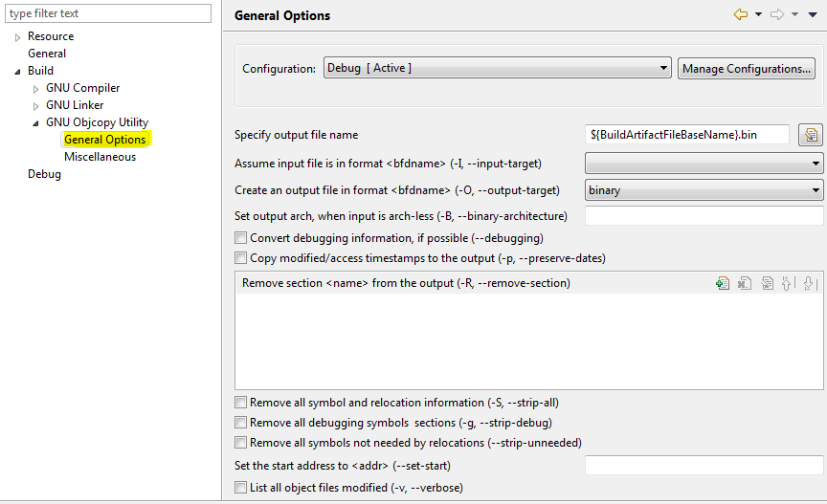827x504 pixels.
Task: Click the Edit icon in remove-section list
Action: click(x=767, y=283)
